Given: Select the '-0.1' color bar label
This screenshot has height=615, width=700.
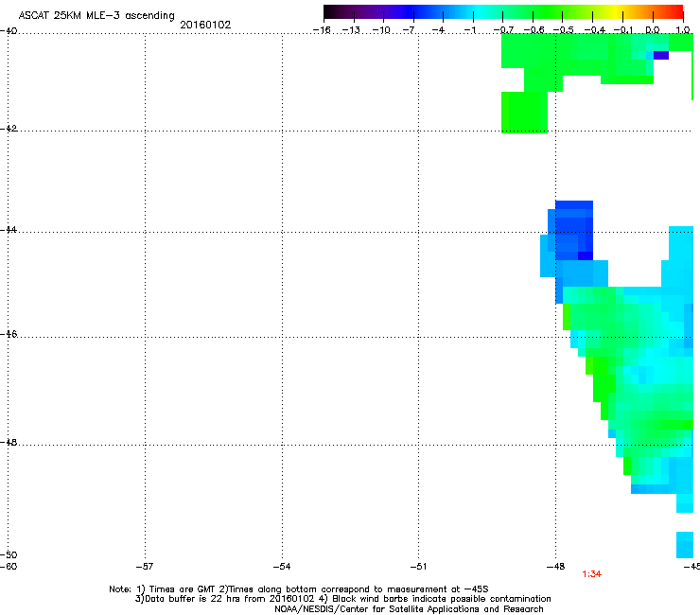Looking at the screenshot, I should pos(623,30).
